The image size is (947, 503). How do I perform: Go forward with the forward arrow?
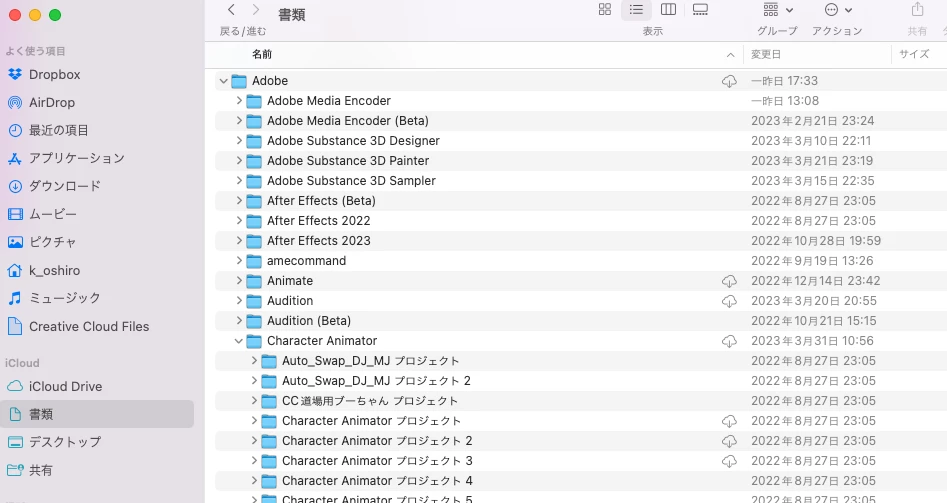point(255,10)
